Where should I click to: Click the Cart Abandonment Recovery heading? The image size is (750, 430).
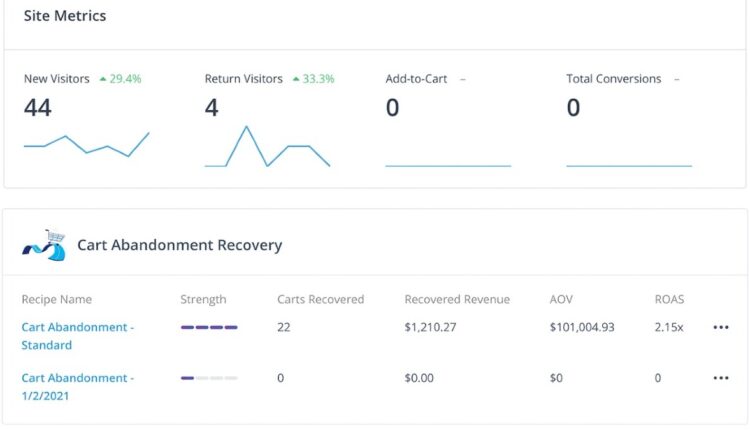point(179,245)
